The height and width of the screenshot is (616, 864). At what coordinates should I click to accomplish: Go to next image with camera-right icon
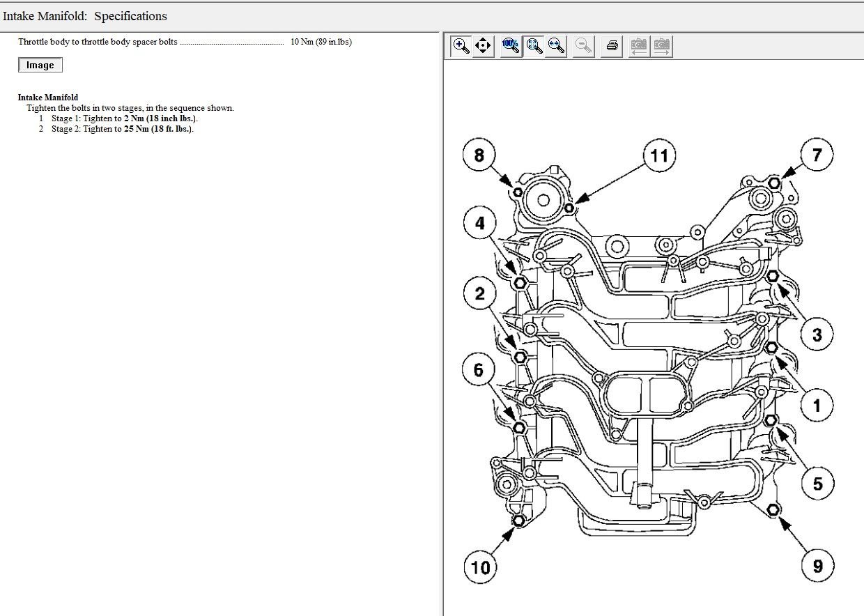click(x=661, y=46)
